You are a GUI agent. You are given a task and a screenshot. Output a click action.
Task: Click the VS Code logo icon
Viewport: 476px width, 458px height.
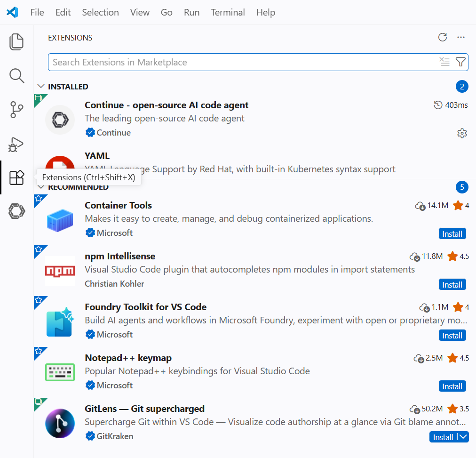pyautogui.click(x=12, y=12)
